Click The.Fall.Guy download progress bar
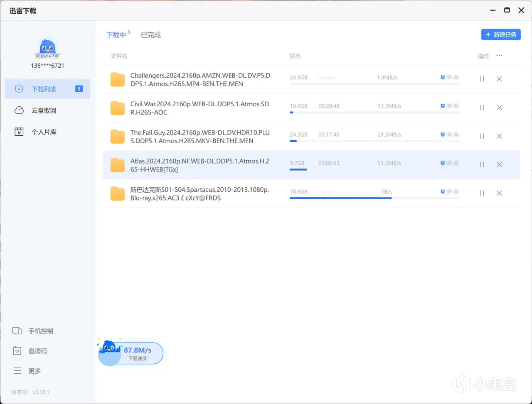The image size is (532, 404). 374,141
